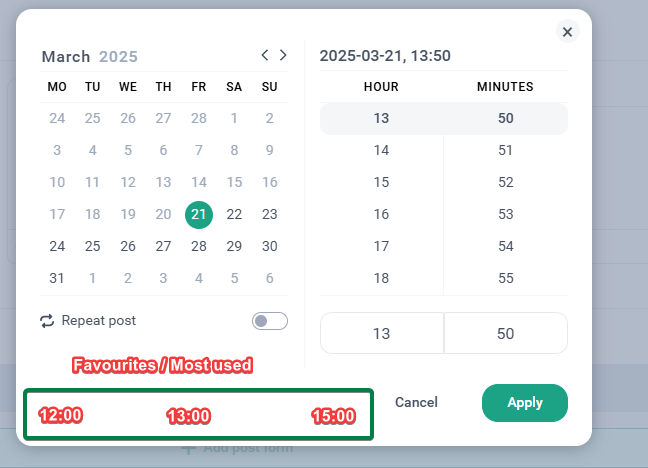Click the Repeat post loop icon
The width and height of the screenshot is (648, 468).
click(47, 321)
